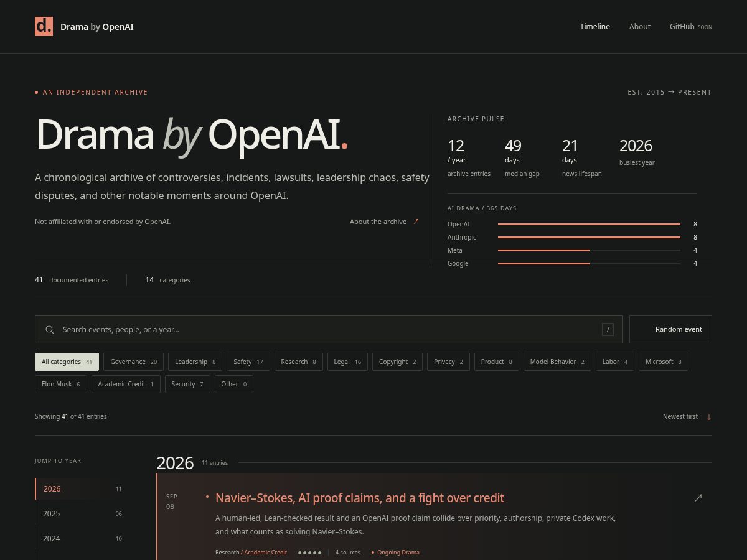Toggle the Legal filter chip
The image size is (747, 560).
pyautogui.click(x=347, y=362)
